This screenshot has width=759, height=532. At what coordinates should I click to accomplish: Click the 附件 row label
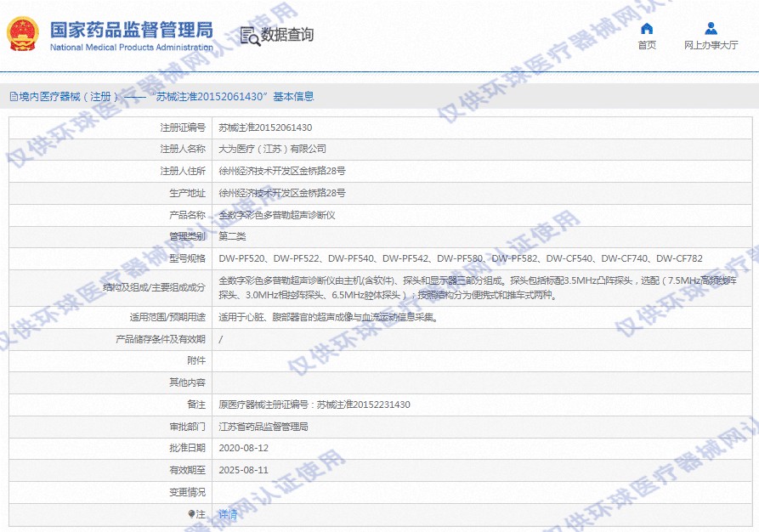pyautogui.click(x=196, y=360)
